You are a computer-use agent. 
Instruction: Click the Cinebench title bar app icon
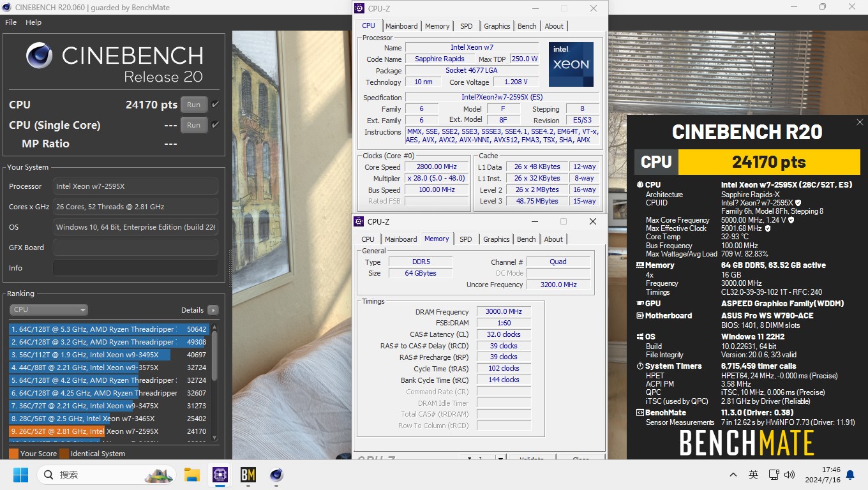point(8,7)
